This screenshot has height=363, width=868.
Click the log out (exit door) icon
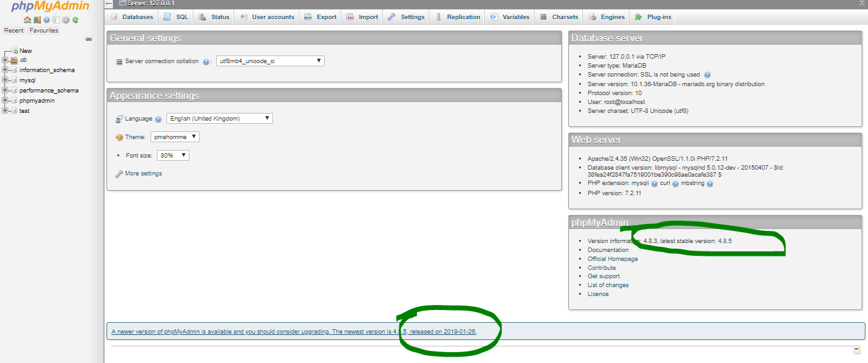(x=37, y=20)
